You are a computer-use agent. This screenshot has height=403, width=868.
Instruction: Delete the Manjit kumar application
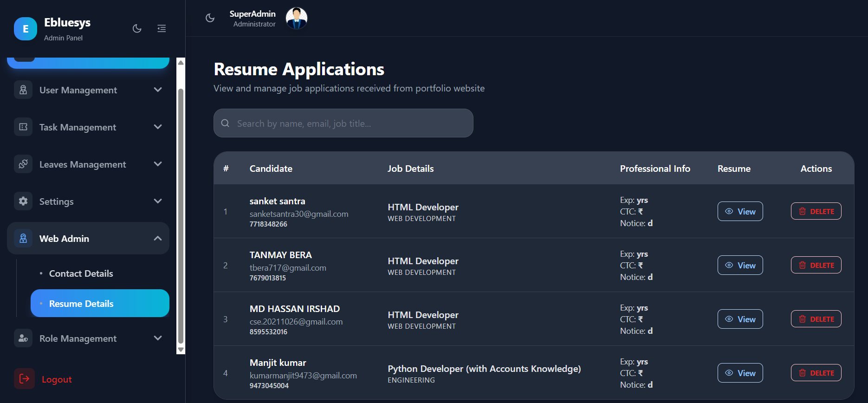coord(816,373)
